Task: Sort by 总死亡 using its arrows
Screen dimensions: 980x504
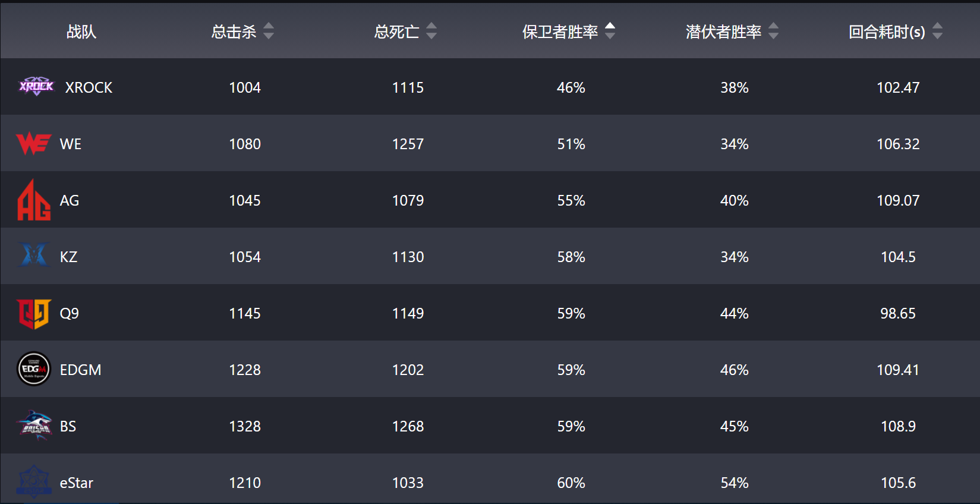Action: tap(431, 31)
